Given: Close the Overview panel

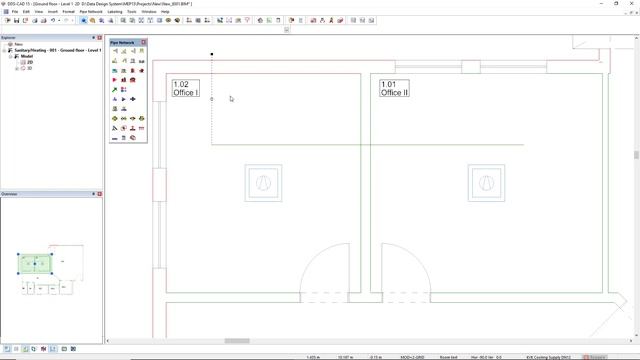Looking at the screenshot, I should [100, 194].
